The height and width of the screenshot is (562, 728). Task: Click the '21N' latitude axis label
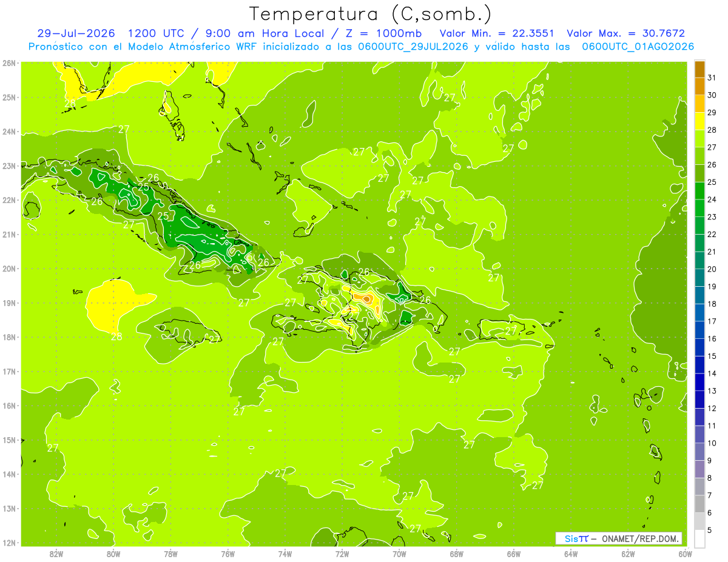(9, 234)
